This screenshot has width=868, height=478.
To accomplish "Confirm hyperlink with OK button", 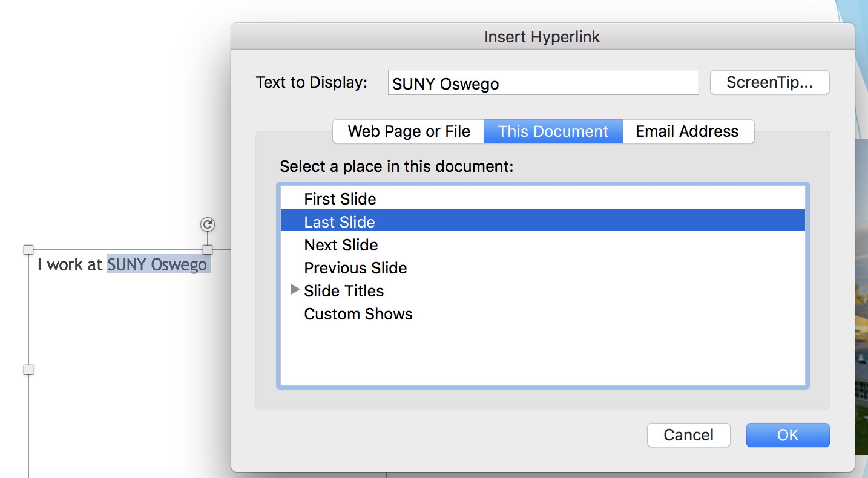I will (787, 435).
